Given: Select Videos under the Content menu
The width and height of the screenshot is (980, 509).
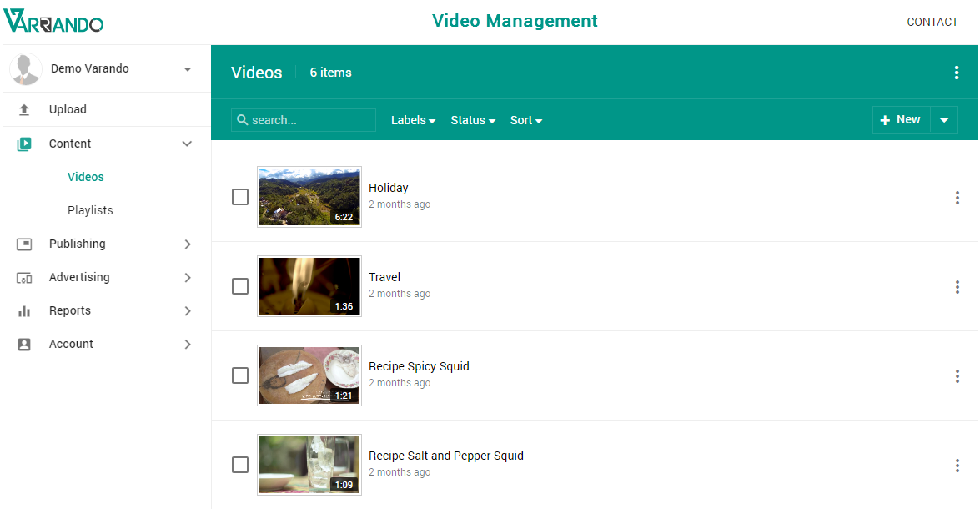Looking at the screenshot, I should pos(85,176).
